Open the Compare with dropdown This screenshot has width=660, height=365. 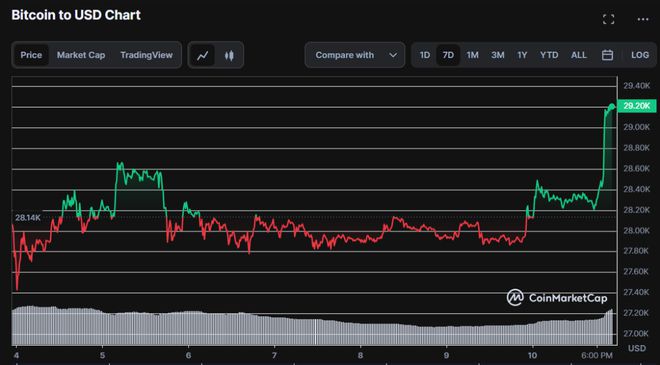355,55
